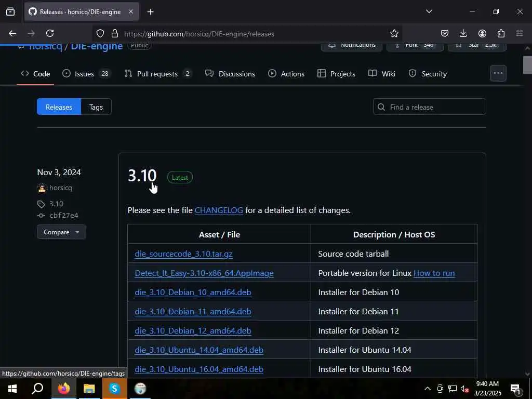Image resolution: width=532 pixels, height=399 pixels.
Task: Click the browser forward arrow
Action: coord(31,33)
